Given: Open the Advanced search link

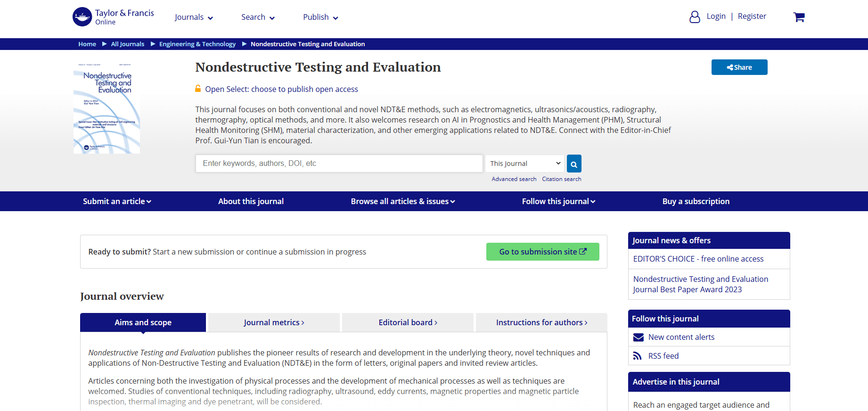Looking at the screenshot, I should point(514,179).
